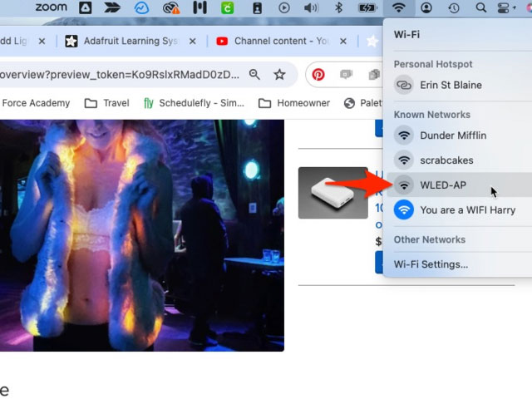532x399 pixels.
Task: Open the black bars menu bar icon
Action: (199, 7)
